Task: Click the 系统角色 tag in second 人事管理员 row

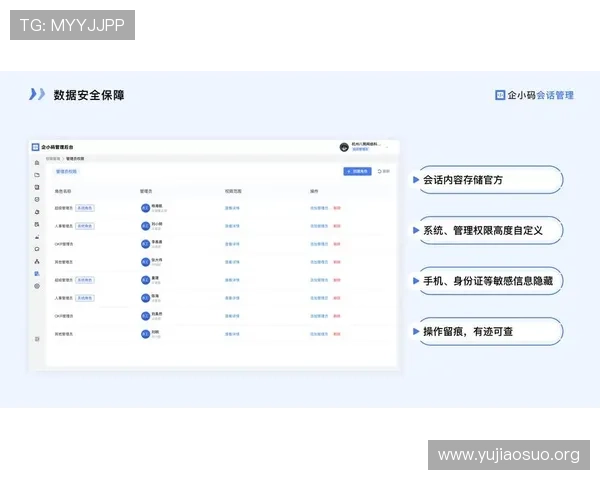Action: click(85, 298)
